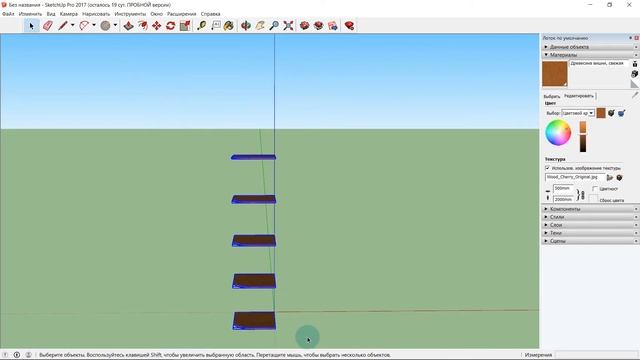This screenshot has height=360, width=640.
Task: Select the Pan hand tool
Action: coord(260,26)
